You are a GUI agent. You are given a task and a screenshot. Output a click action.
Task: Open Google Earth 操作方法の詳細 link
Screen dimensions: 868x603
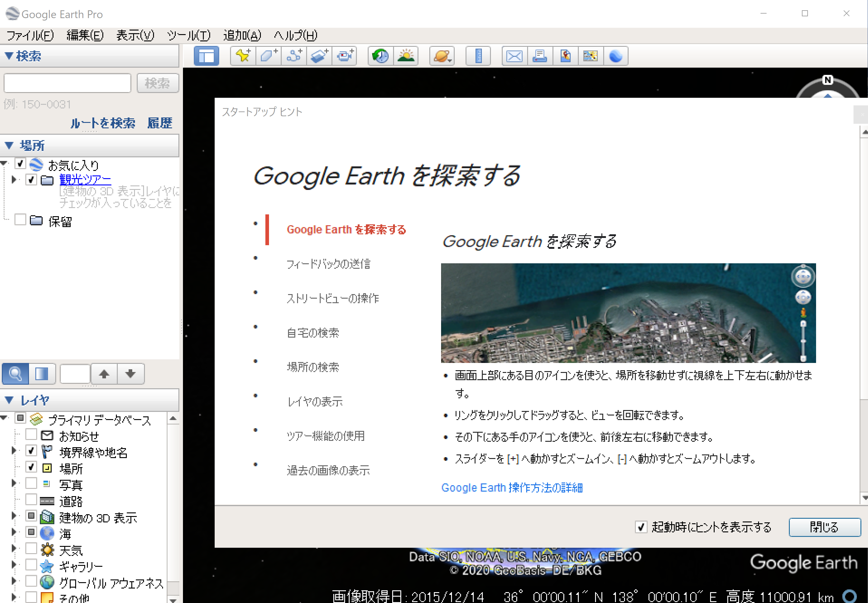point(512,488)
